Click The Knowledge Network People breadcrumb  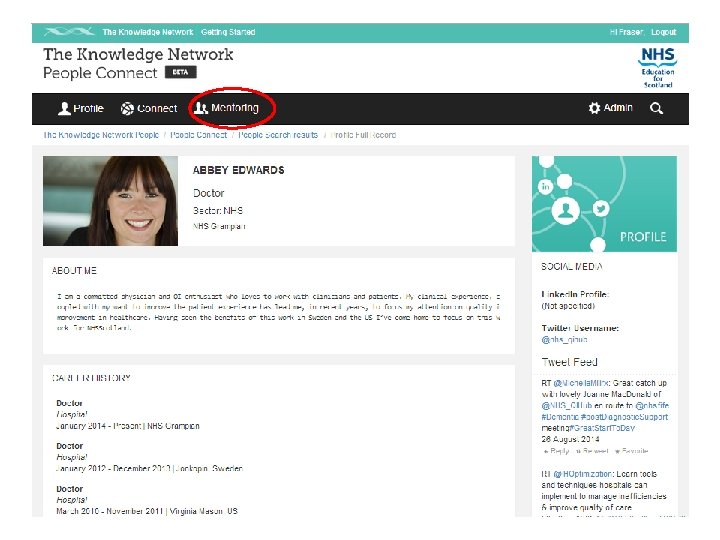101,135
